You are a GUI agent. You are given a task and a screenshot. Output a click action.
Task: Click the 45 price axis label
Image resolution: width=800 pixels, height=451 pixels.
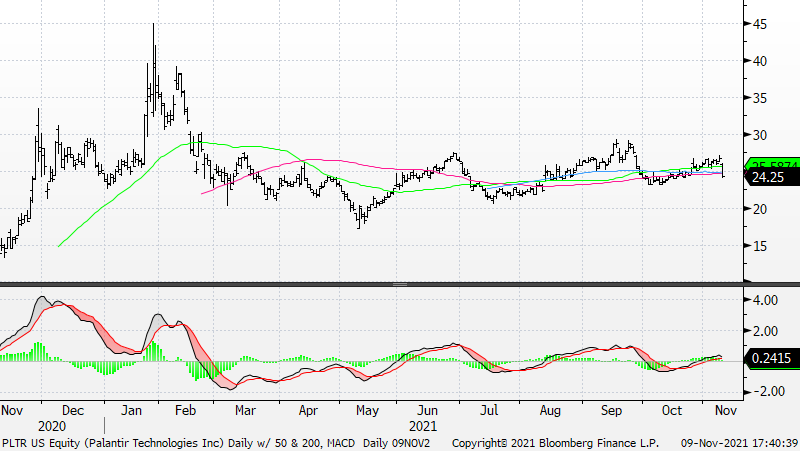tap(759, 24)
